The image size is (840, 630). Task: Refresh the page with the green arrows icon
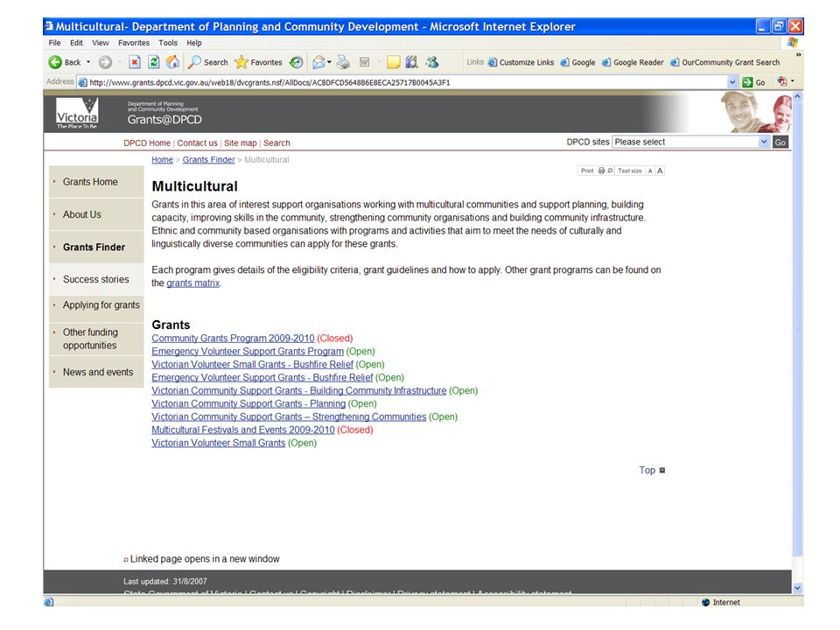(x=153, y=63)
